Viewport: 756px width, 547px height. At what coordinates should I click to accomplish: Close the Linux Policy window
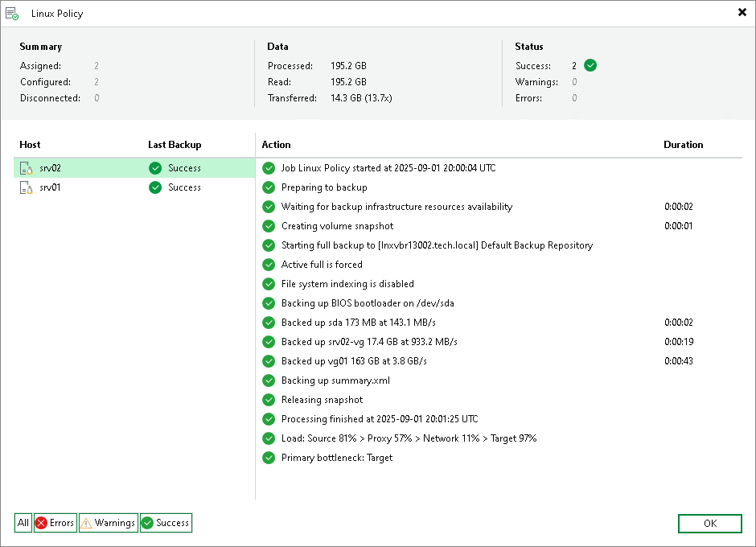pyautogui.click(x=742, y=13)
